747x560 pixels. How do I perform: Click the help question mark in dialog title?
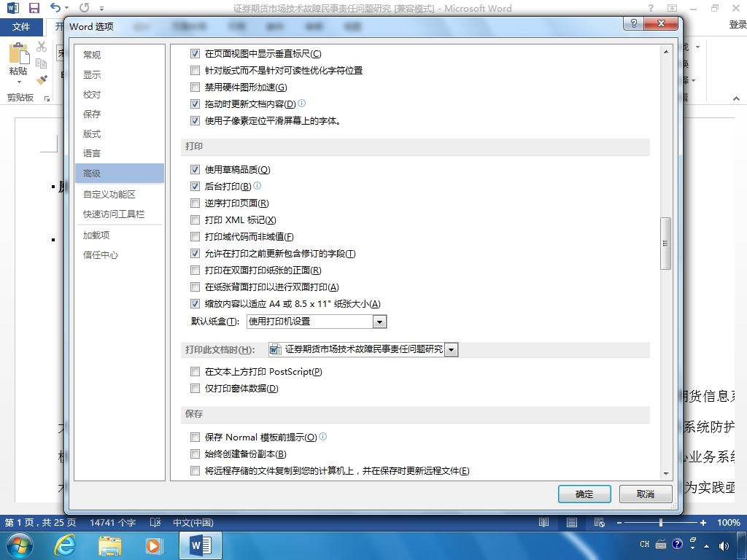(x=633, y=23)
